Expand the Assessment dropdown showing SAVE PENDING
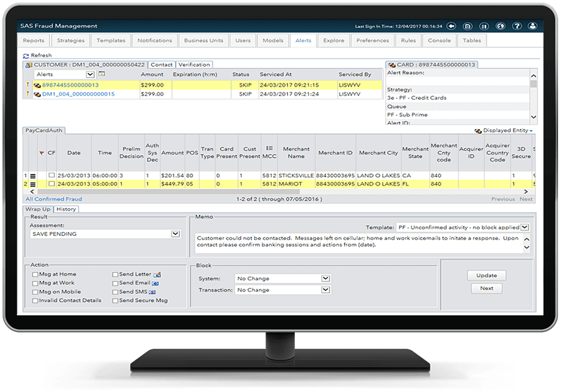561x392 pixels. 175,234
